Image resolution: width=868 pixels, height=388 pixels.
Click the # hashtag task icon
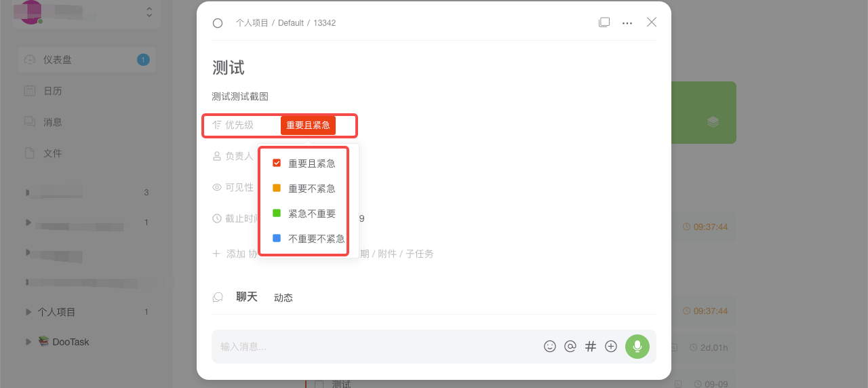point(591,347)
